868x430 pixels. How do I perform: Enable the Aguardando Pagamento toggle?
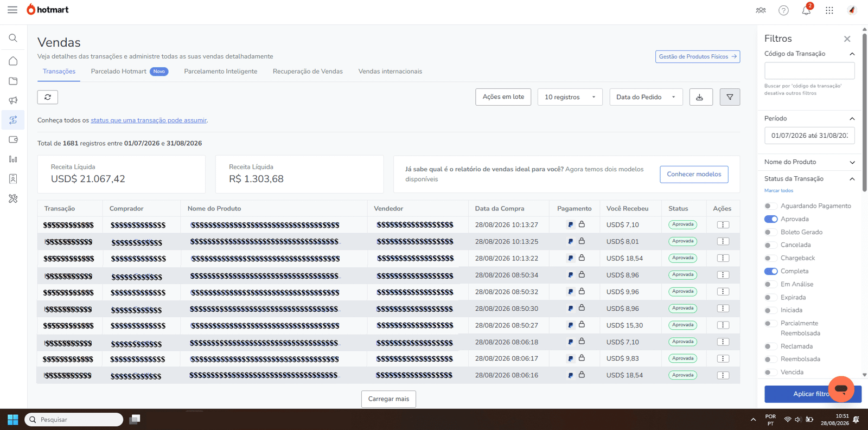click(x=770, y=206)
